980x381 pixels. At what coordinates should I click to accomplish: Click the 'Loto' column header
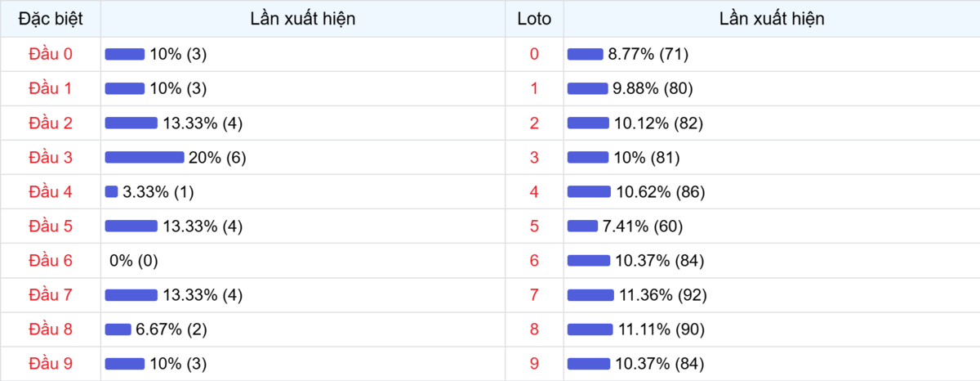(534, 19)
